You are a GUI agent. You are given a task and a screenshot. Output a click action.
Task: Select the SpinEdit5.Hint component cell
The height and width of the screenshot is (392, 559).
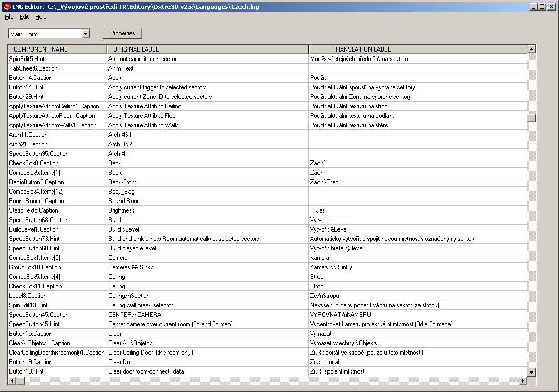pos(57,59)
